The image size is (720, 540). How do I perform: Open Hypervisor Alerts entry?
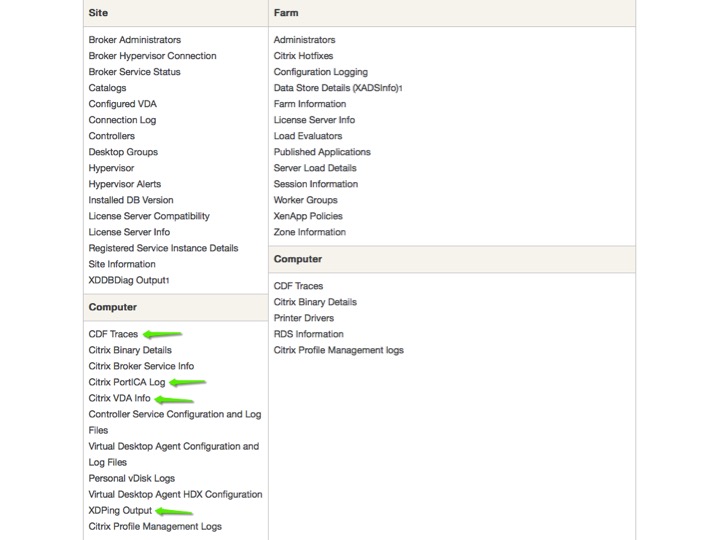(125, 184)
